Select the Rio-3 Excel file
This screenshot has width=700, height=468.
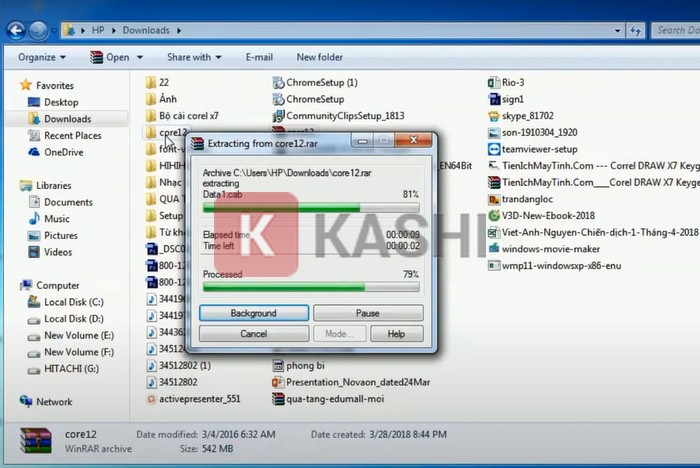[x=494, y=83]
